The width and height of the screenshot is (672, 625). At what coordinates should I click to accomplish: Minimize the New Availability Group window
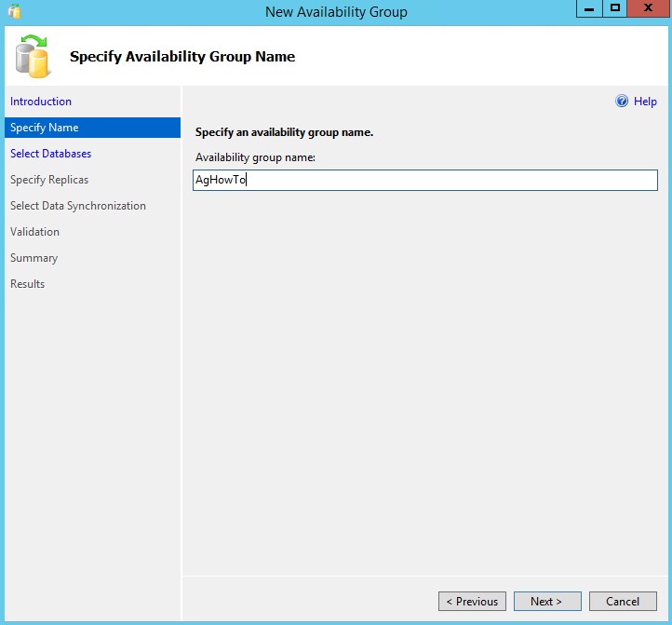(589, 8)
